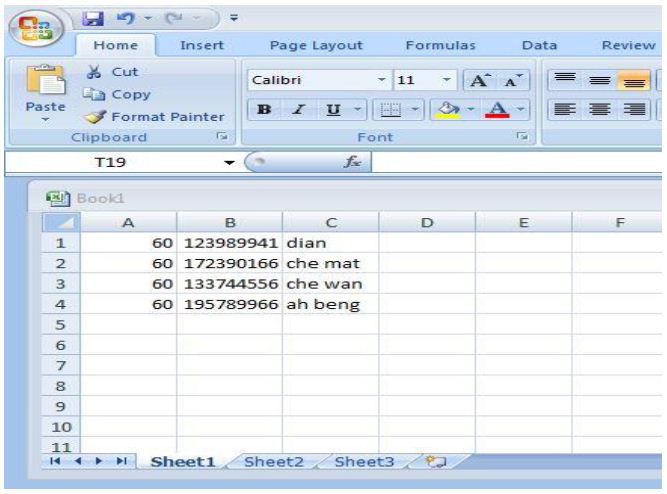Toggle Italic formatting
Image resolution: width=667 pixels, height=494 pixels.
tap(298, 109)
